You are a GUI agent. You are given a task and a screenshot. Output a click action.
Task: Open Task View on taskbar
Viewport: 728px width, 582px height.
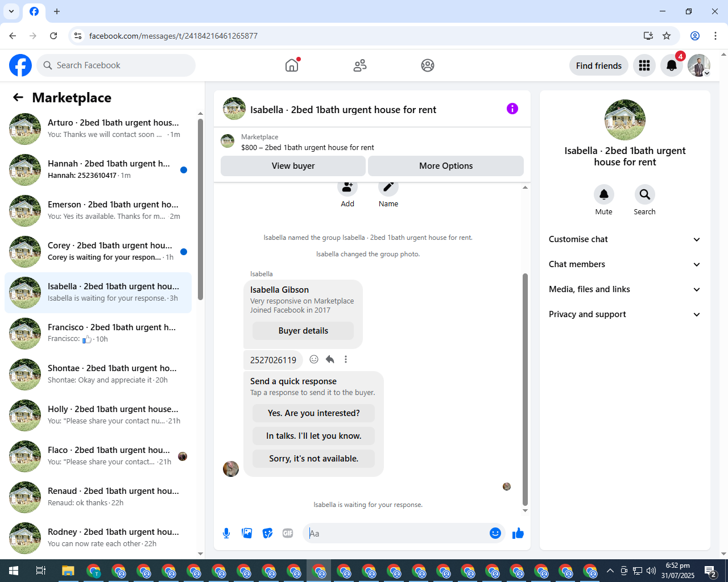(x=41, y=571)
